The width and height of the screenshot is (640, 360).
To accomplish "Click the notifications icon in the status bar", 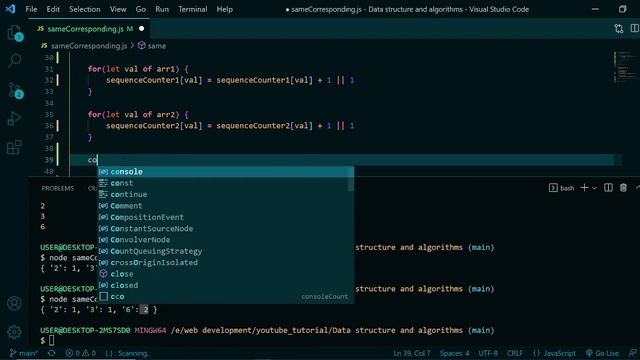I will click(x=632, y=353).
